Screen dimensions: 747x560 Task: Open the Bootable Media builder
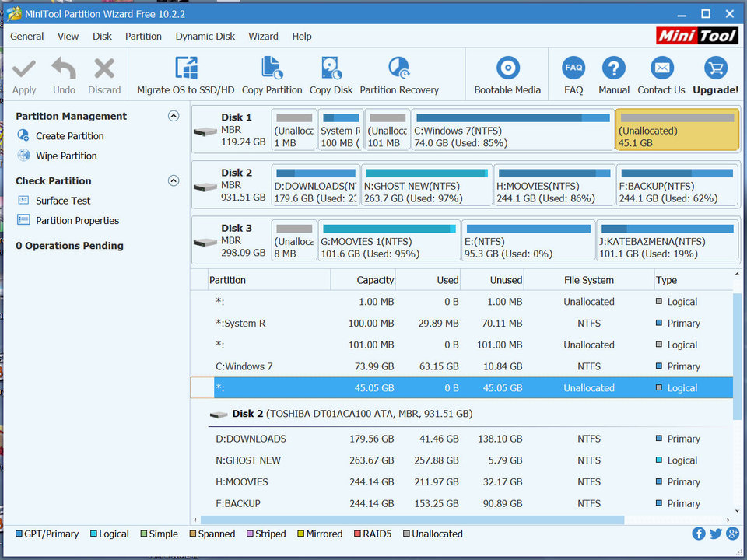(507, 69)
